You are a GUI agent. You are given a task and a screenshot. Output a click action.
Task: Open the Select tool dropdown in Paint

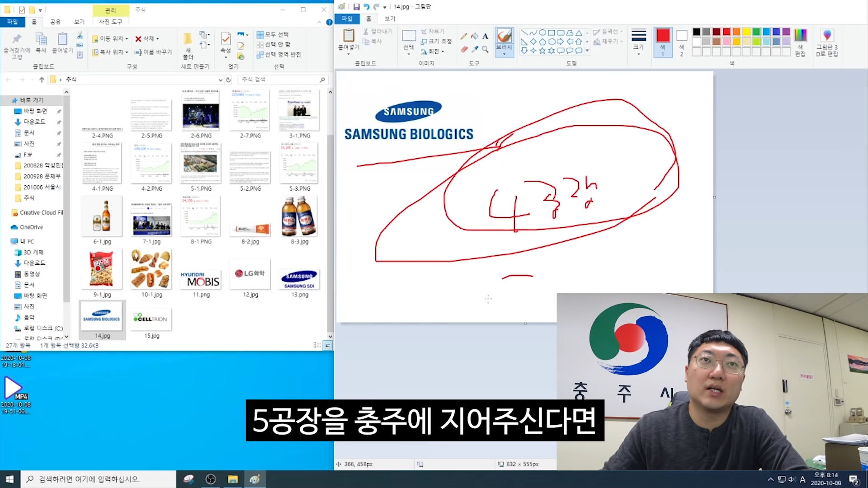click(x=409, y=54)
